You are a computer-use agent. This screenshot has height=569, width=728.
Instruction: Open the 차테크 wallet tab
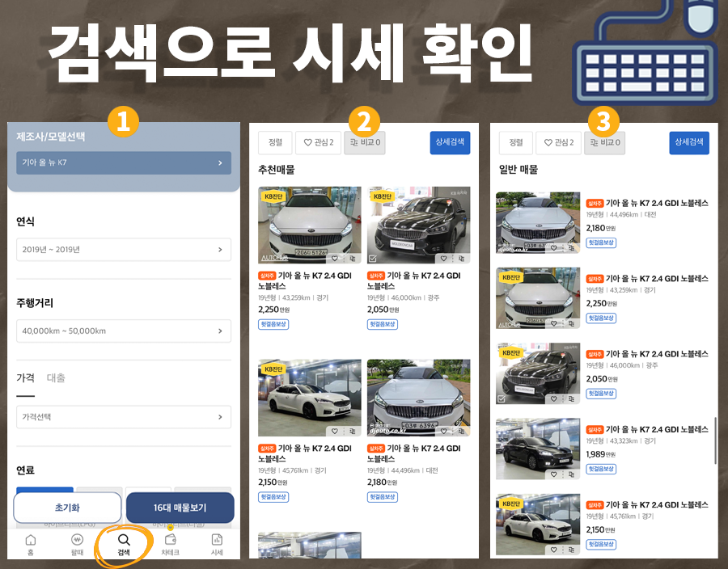171,545
